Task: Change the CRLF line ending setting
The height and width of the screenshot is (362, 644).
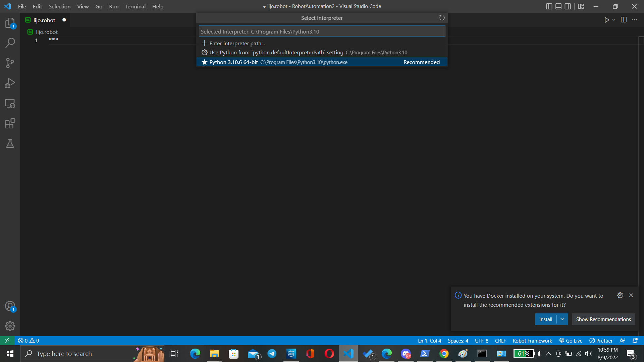Action: pos(500,341)
